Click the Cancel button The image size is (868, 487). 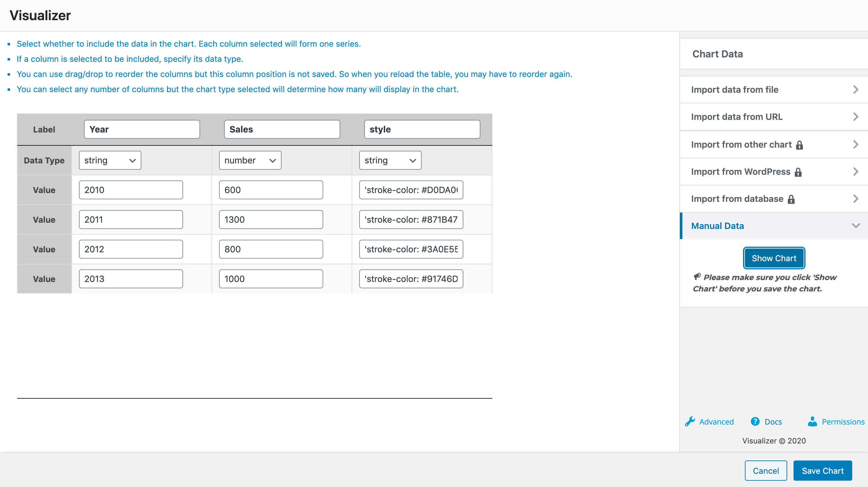[765, 471]
